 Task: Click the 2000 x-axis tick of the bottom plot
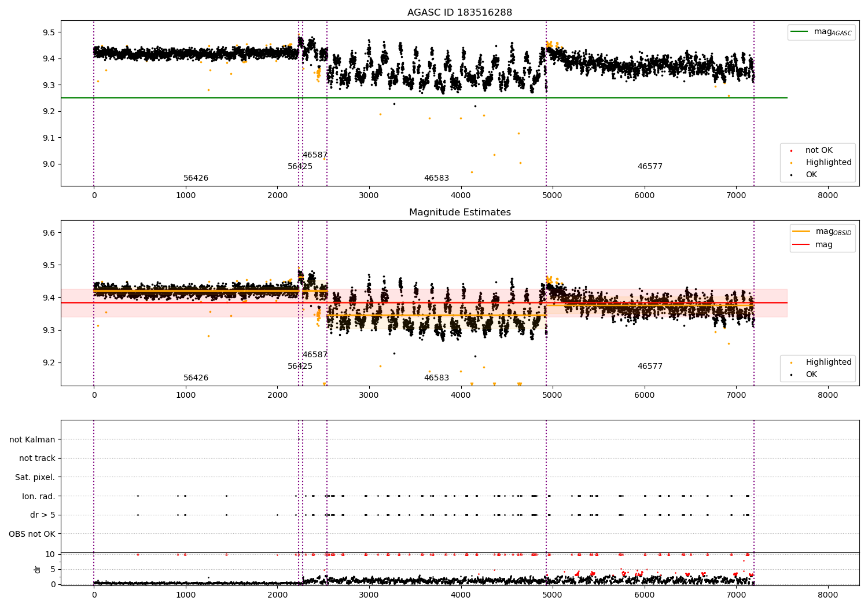point(277,595)
